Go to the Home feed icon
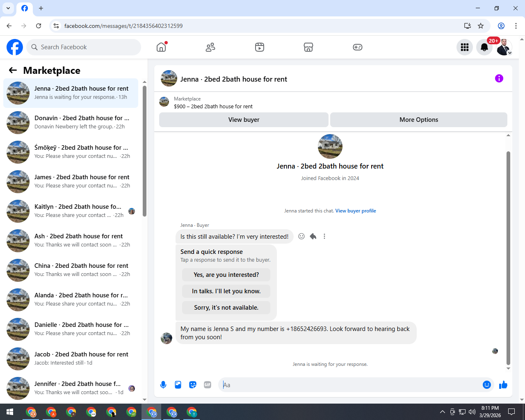Viewport: 525px width, 420px height. (161, 47)
